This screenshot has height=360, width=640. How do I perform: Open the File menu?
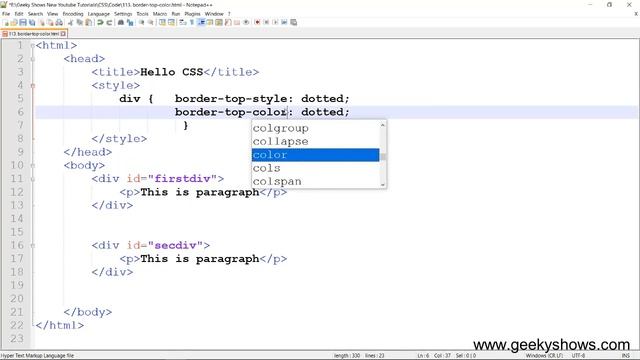click(6, 14)
